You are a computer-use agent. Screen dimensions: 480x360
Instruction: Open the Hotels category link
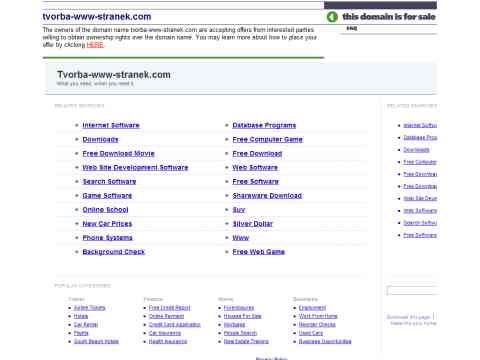pos(81,316)
